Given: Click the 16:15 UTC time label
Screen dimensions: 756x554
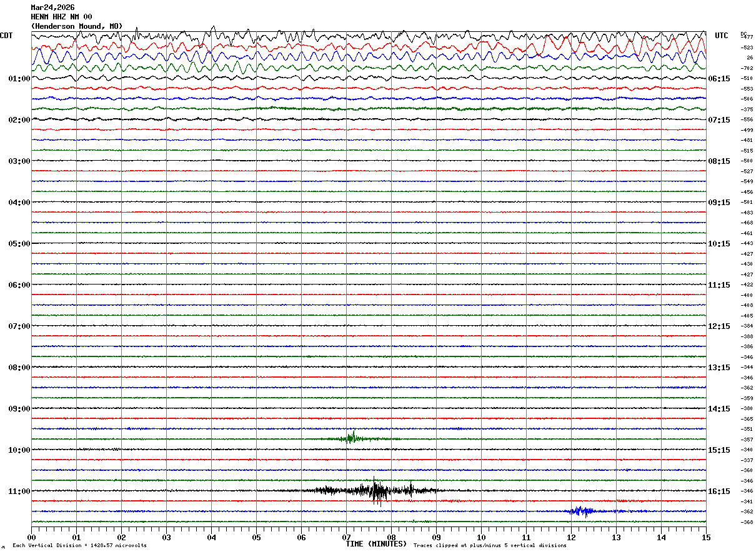Looking at the screenshot, I should pyautogui.click(x=719, y=491).
